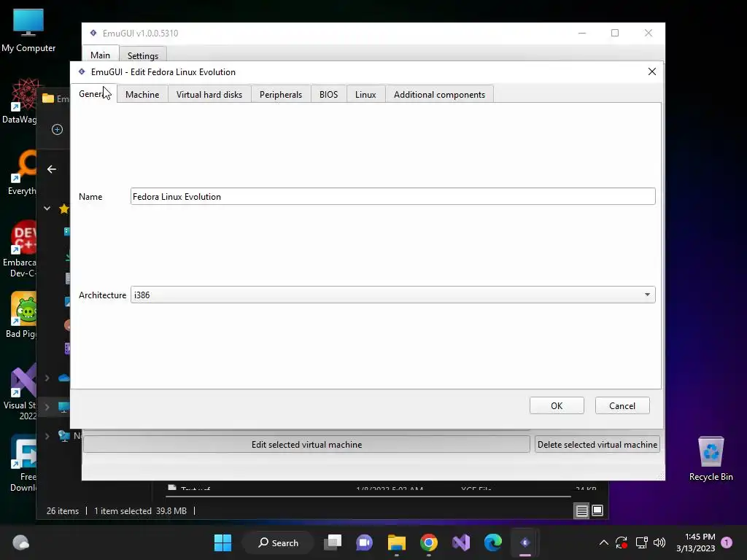Open the Embarcadero Dev-C++ desktop shortcut
Image resolution: width=747 pixels, height=560 pixels.
click(x=20, y=249)
